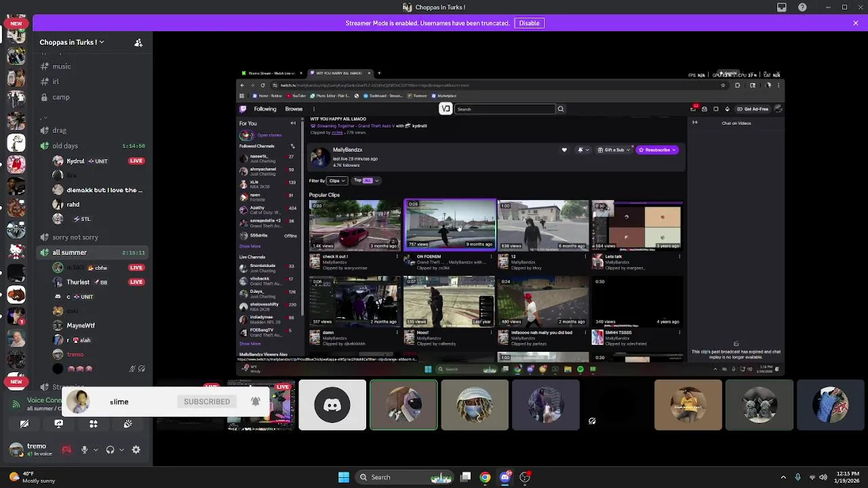
Task: Collapse the Chat on Videos panel arrow
Action: coord(694,123)
